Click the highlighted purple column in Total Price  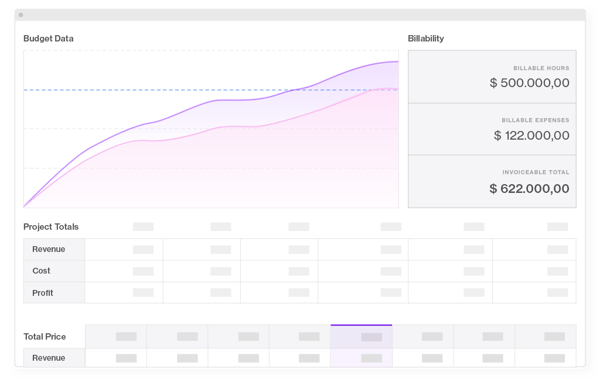click(x=361, y=346)
